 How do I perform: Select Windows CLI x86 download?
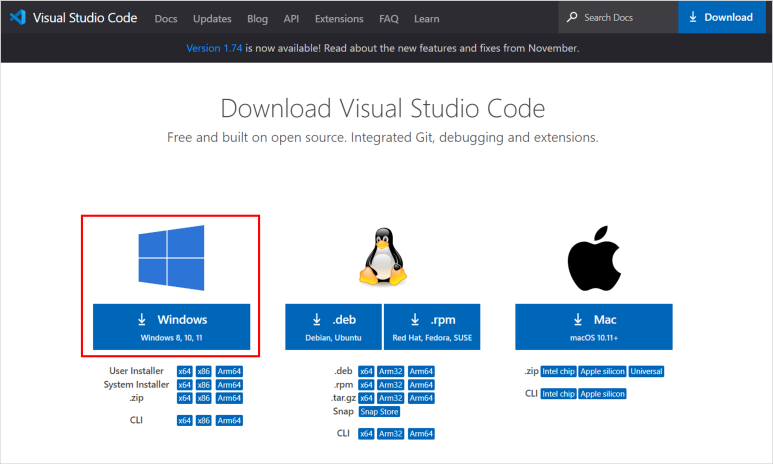204,421
